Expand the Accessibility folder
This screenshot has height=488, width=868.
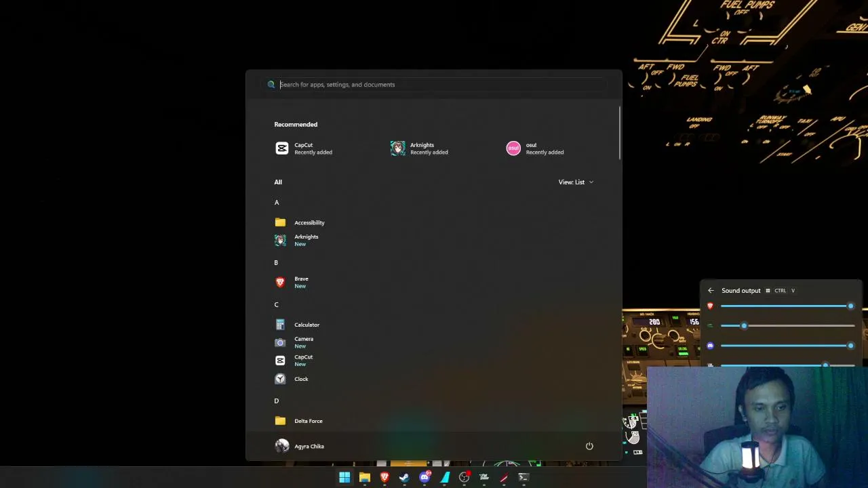(x=300, y=222)
